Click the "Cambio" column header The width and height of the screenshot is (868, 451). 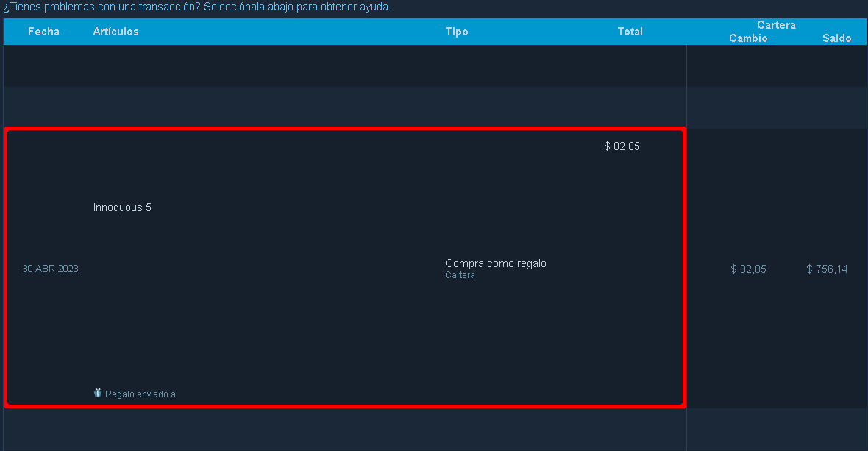click(x=748, y=38)
